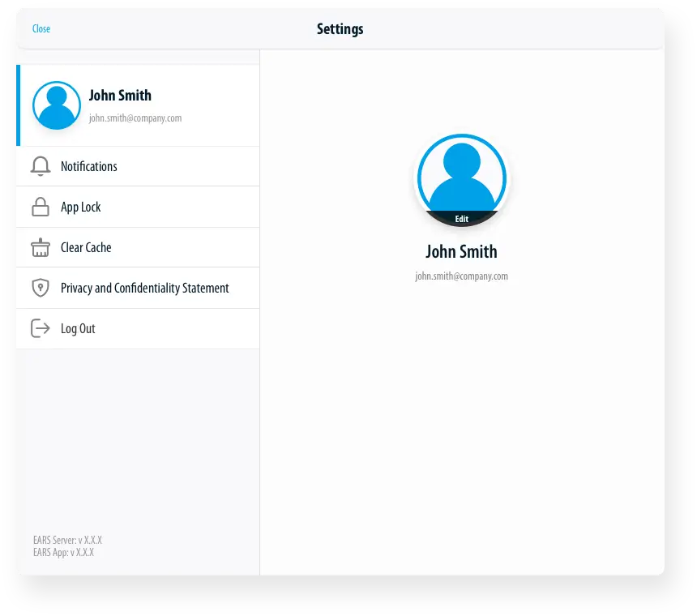
Task: Click the sidebar email john.smith@company.com
Action: point(135,118)
